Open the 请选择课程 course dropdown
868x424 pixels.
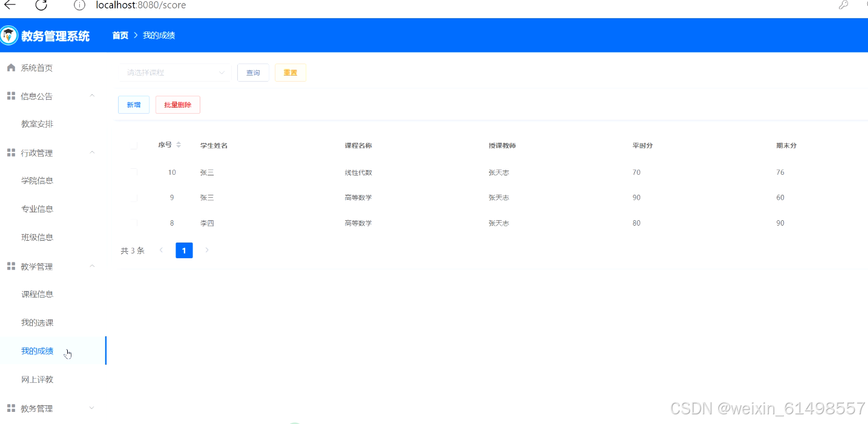pyautogui.click(x=174, y=72)
